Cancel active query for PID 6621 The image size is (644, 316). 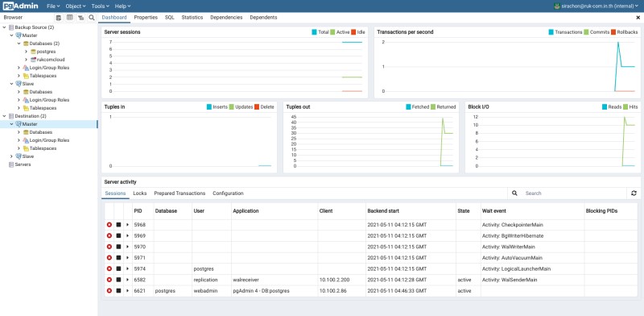click(118, 290)
